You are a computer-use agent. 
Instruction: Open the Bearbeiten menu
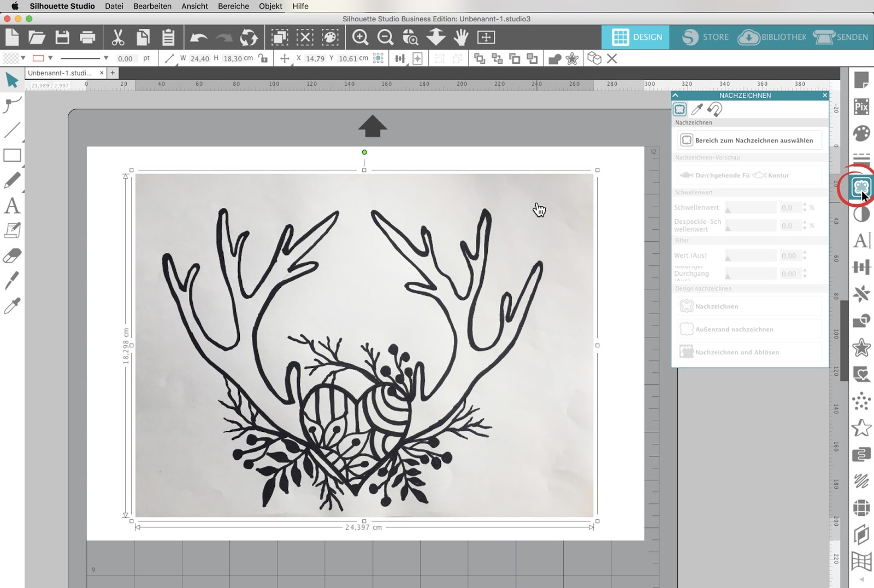pos(152,6)
